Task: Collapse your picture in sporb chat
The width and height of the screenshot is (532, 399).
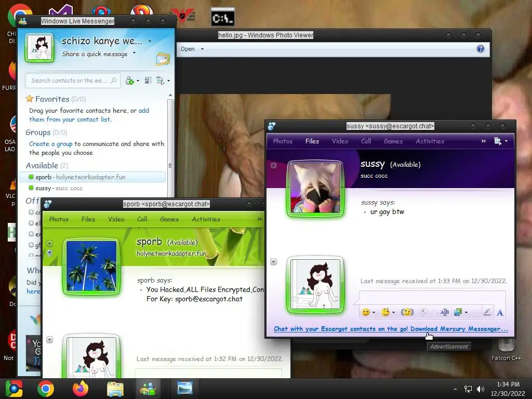Action: (49, 340)
